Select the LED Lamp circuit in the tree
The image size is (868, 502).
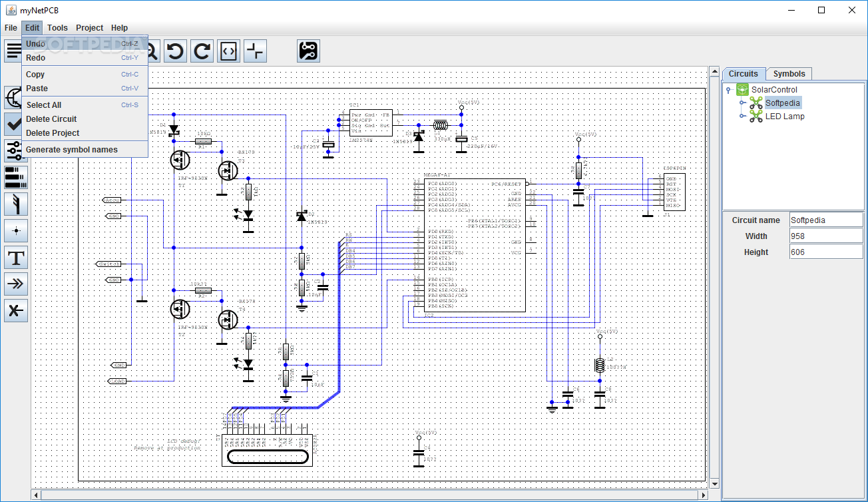(785, 117)
